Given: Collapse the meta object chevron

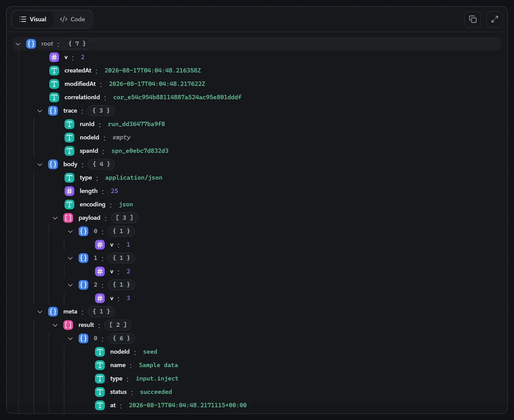Looking at the screenshot, I should pyautogui.click(x=40, y=312).
